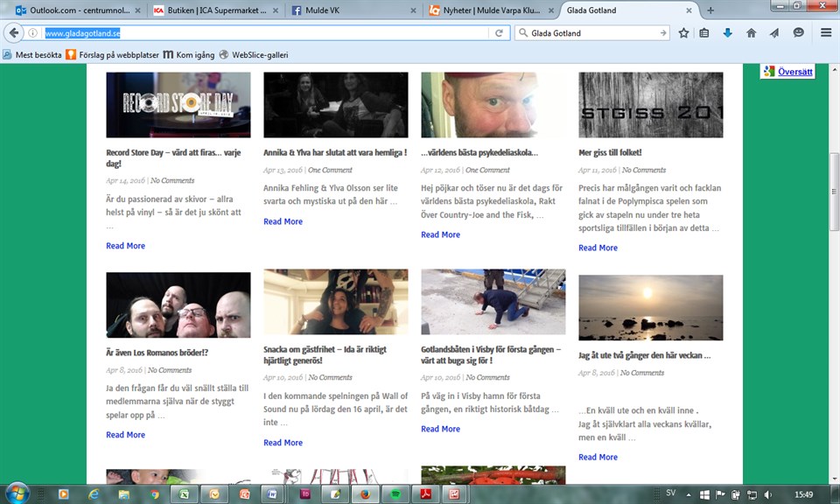Screen dimensions: 840x504
Task: Reload the page with the refresh icon
Action: (500, 33)
